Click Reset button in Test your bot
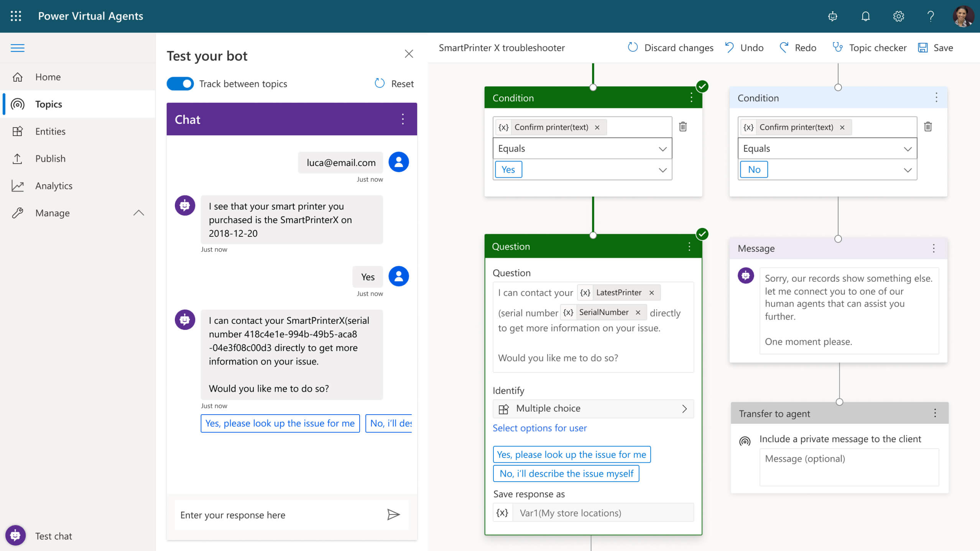 click(x=395, y=83)
